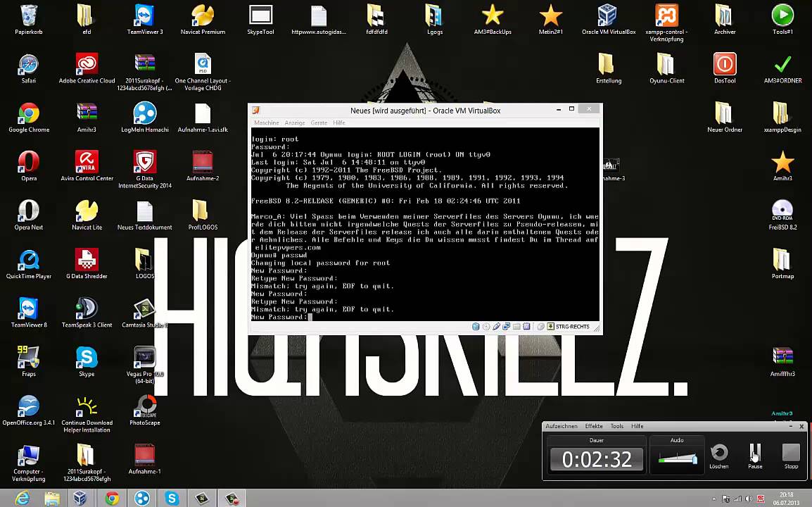812x507 pixels.
Task: Click the network adapters status icon in VirtualBox
Action: (x=506, y=327)
